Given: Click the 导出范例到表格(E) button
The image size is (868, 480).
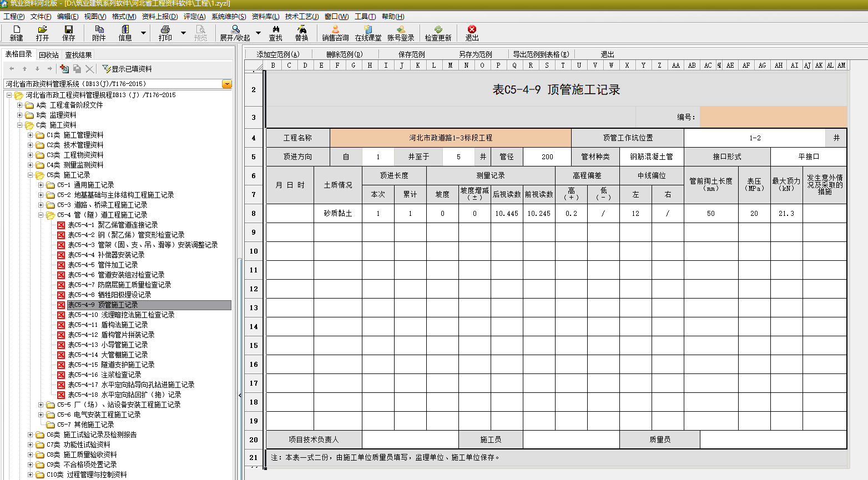Looking at the screenshot, I should (x=541, y=54).
